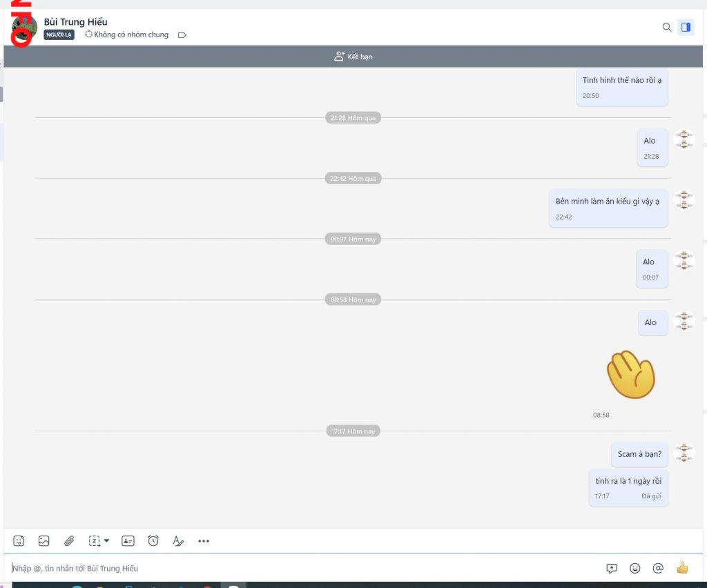Search messages with magnifier icon

(667, 27)
